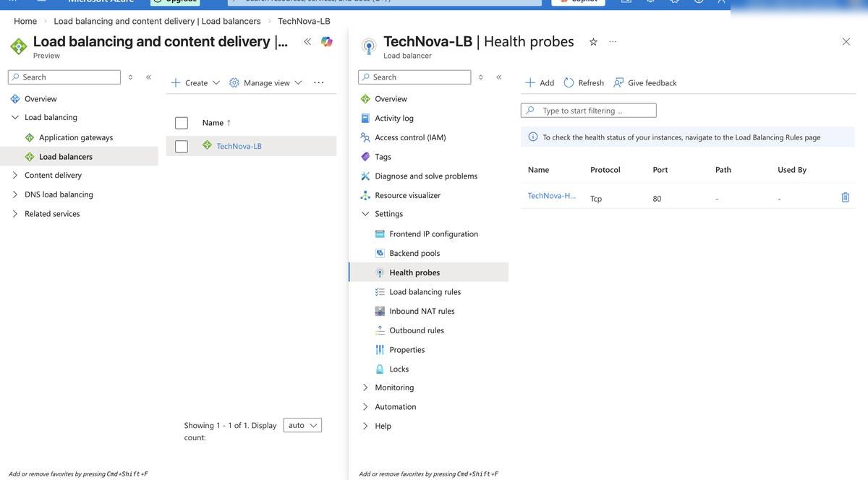Open Activity log
868x480 pixels.
tap(394, 118)
